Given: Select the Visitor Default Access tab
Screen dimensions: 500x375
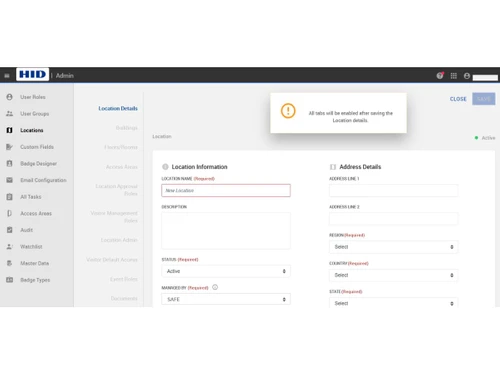Looking at the screenshot, I should click(112, 259).
